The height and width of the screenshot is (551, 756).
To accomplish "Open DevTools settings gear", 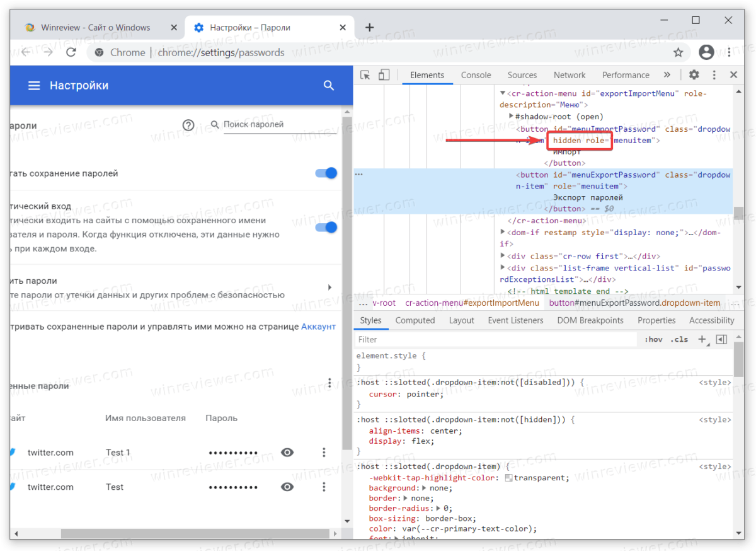I will pos(694,75).
